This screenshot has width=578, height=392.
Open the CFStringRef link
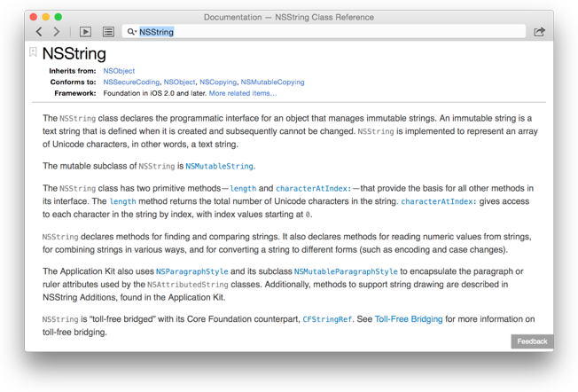click(327, 319)
